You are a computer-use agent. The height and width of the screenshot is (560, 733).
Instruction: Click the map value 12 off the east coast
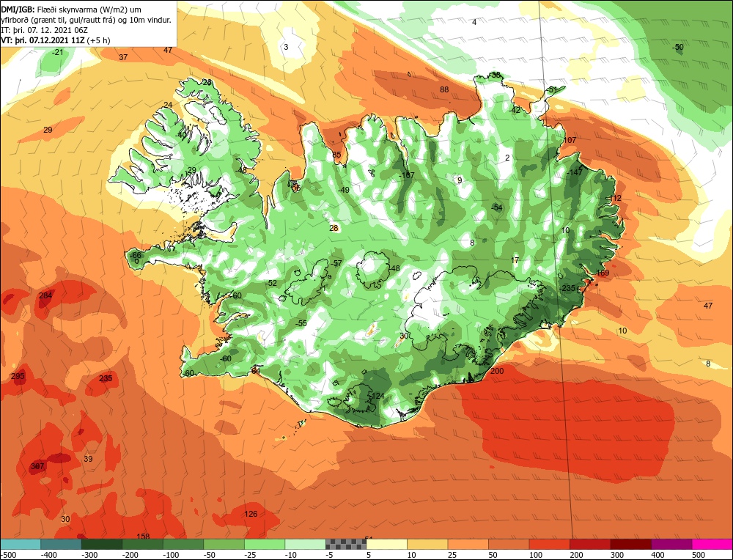click(x=616, y=198)
